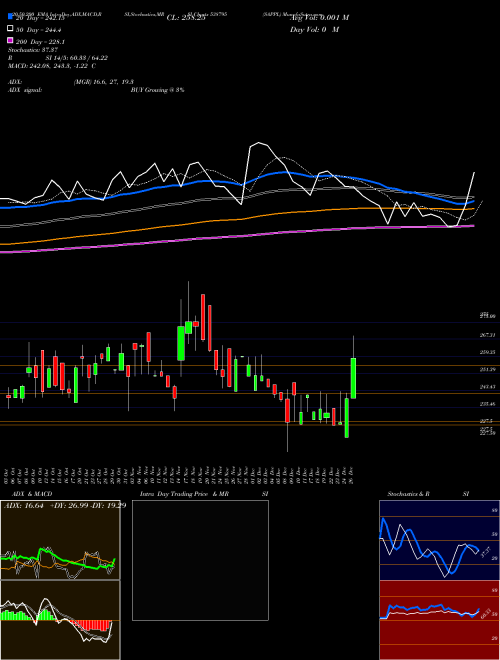This screenshot has height=660, width=500.
Task: Click the 251.39 price axis label
Action: [x=487, y=370]
